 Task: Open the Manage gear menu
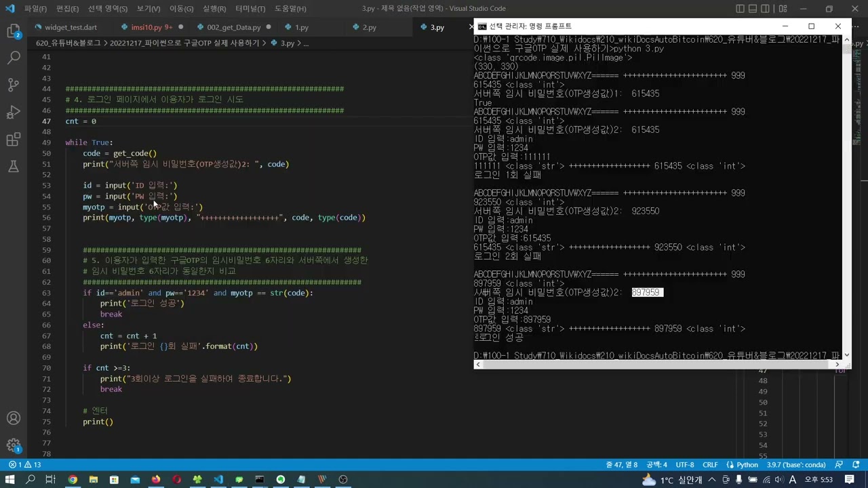[14, 445]
